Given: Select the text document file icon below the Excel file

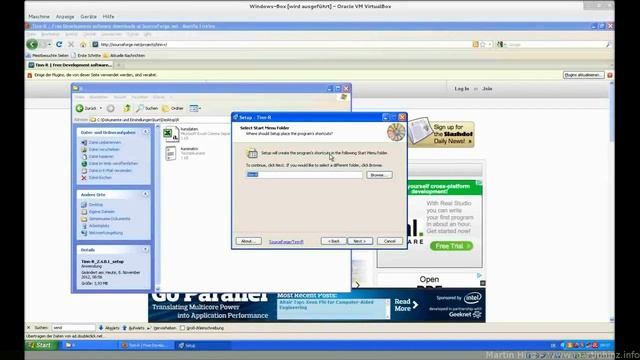Looking at the screenshot, I should 171,153.
